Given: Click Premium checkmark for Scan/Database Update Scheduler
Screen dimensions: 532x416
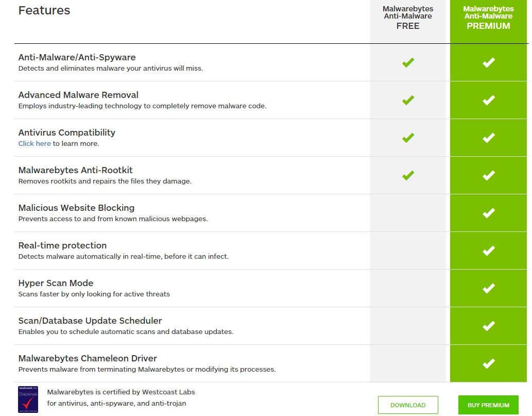Looking at the screenshot, I should pos(488,326).
